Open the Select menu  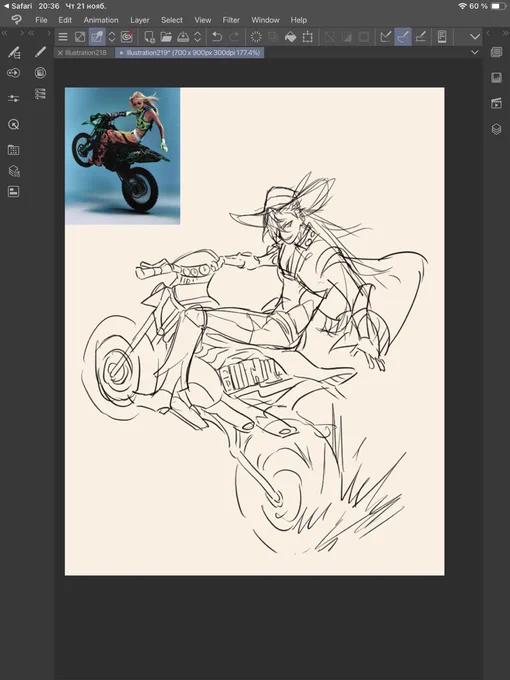coord(172,20)
